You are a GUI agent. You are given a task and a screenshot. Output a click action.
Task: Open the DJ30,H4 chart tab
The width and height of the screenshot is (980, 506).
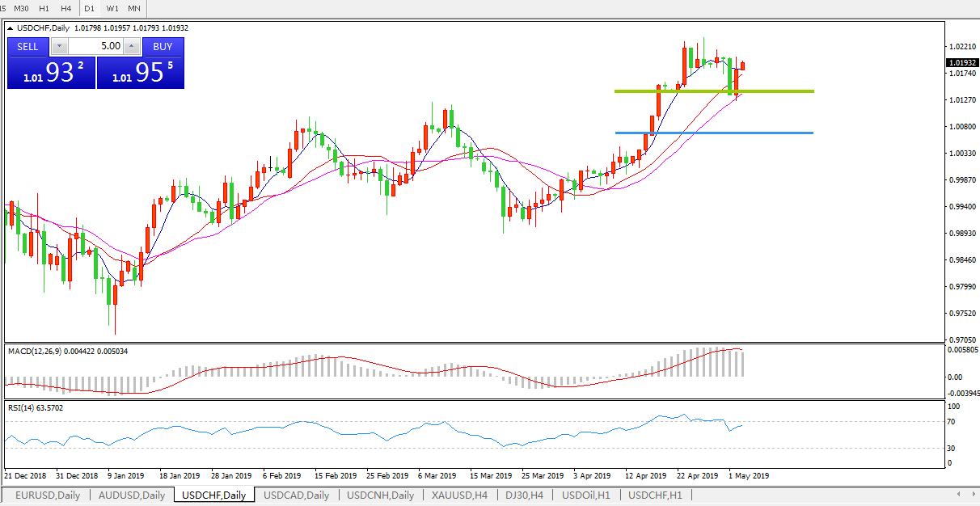point(524,495)
